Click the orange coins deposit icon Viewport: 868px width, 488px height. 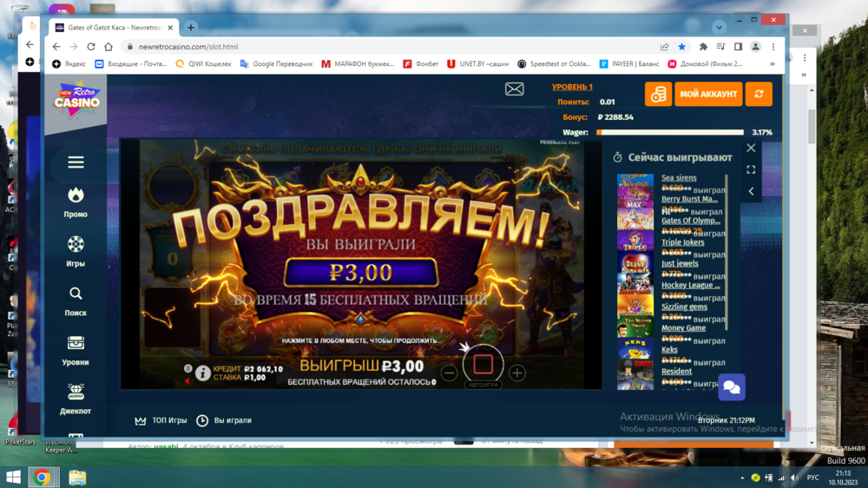coord(658,94)
